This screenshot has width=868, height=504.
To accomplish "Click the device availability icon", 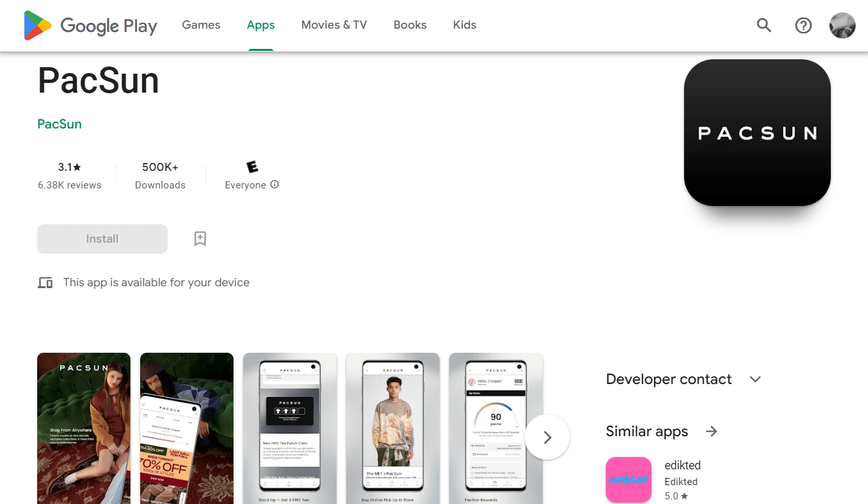I will 45,282.
